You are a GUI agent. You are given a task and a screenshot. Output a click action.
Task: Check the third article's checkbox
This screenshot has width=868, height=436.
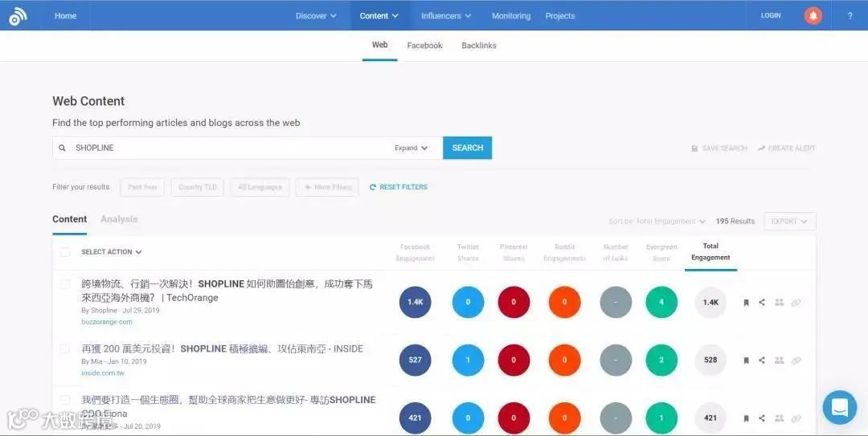tap(65, 400)
